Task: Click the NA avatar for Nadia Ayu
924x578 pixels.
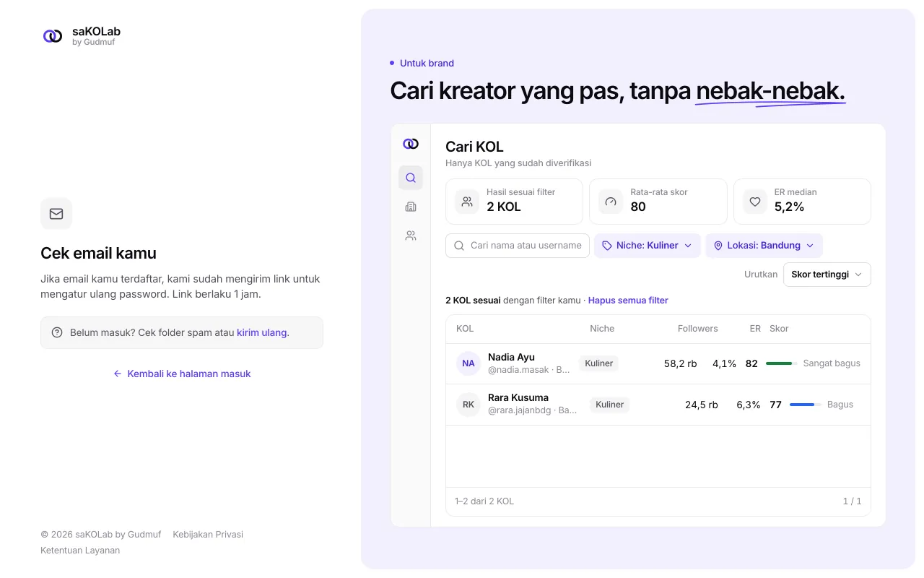Action: click(468, 363)
